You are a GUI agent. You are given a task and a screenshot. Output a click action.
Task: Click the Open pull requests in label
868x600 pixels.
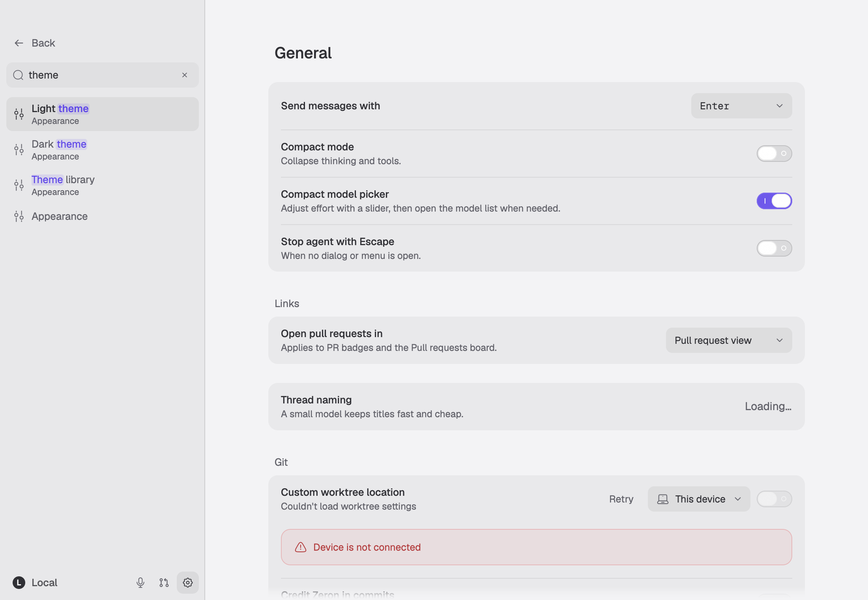(x=331, y=334)
